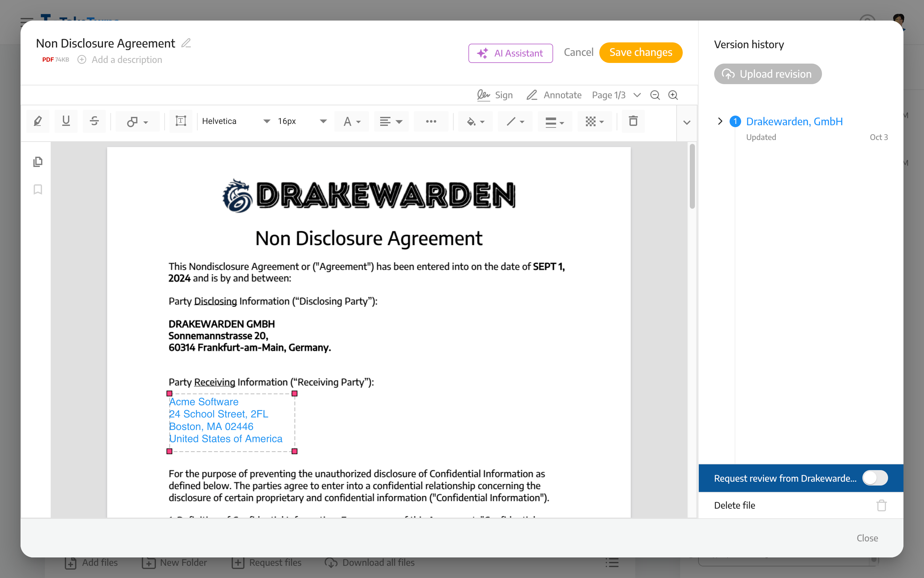The width and height of the screenshot is (924, 578).
Task: Open the line color picker
Action: click(515, 122)
